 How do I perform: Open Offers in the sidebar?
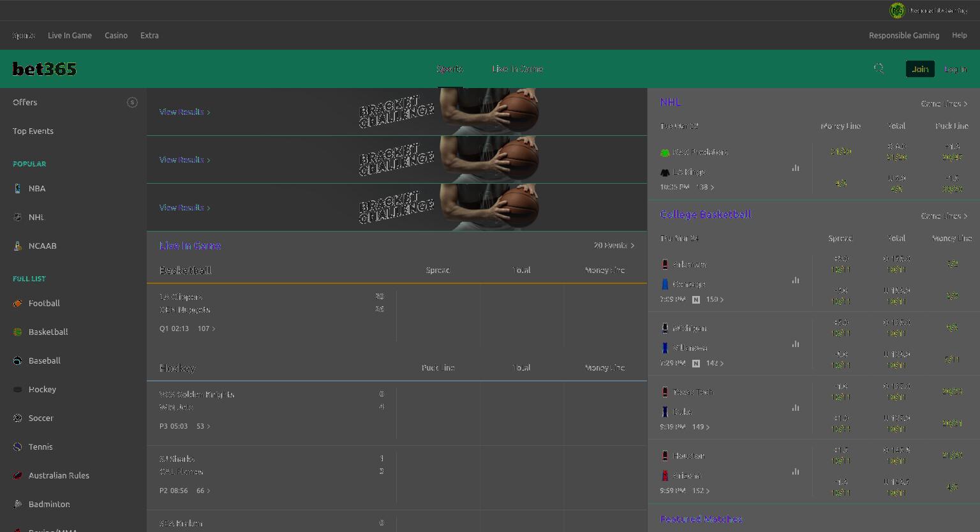[25, 102]
